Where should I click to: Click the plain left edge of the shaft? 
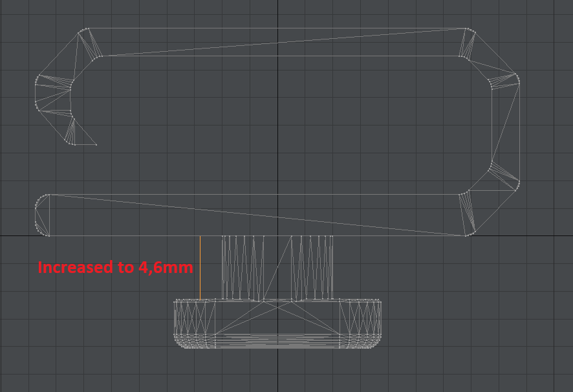pyautogui.click(x=200, y=268)
